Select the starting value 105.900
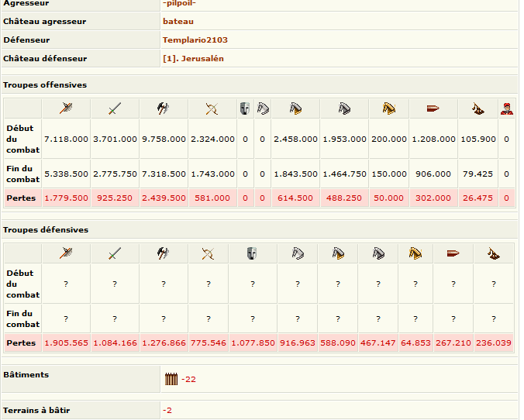 478,139
